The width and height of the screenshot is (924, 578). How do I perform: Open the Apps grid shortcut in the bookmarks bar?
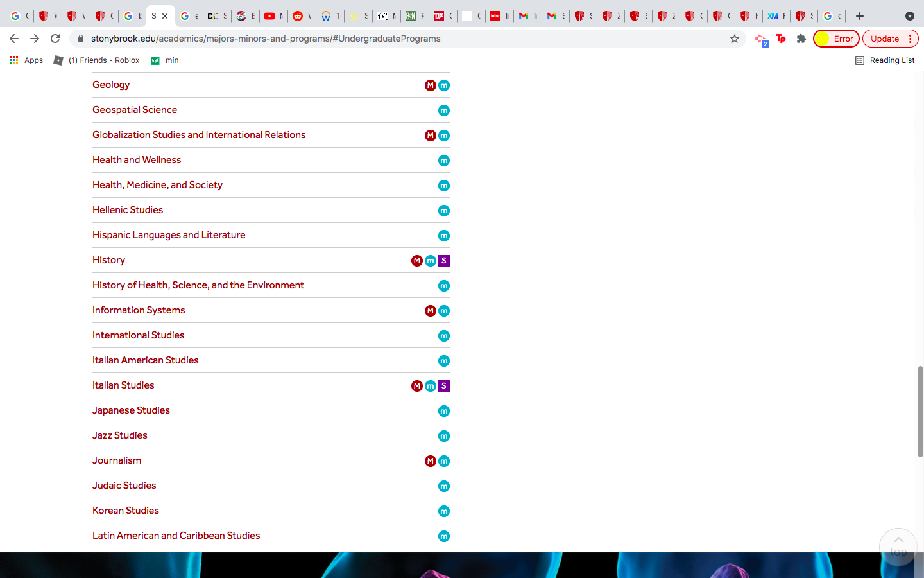point(26,60)
